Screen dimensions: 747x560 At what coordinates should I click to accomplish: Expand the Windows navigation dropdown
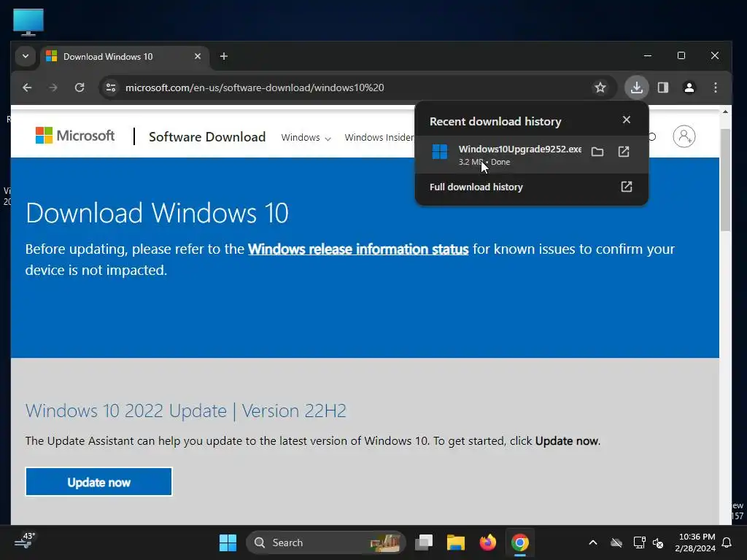(306, 138)
